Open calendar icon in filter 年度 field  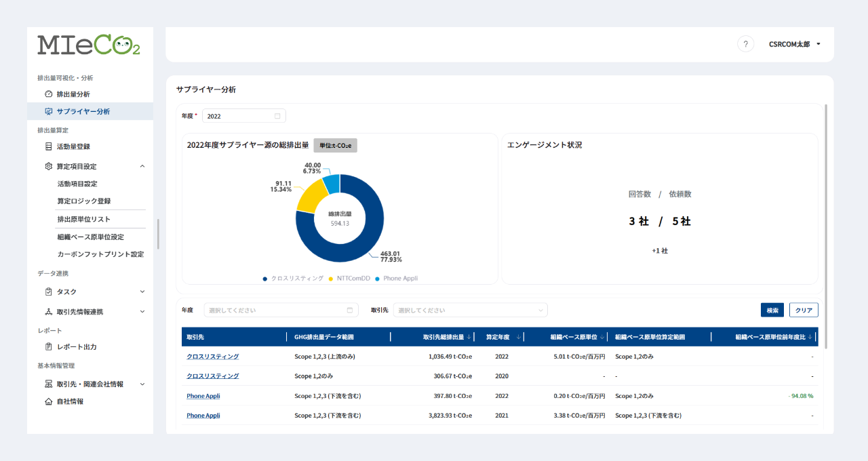[x=350, y=310]
